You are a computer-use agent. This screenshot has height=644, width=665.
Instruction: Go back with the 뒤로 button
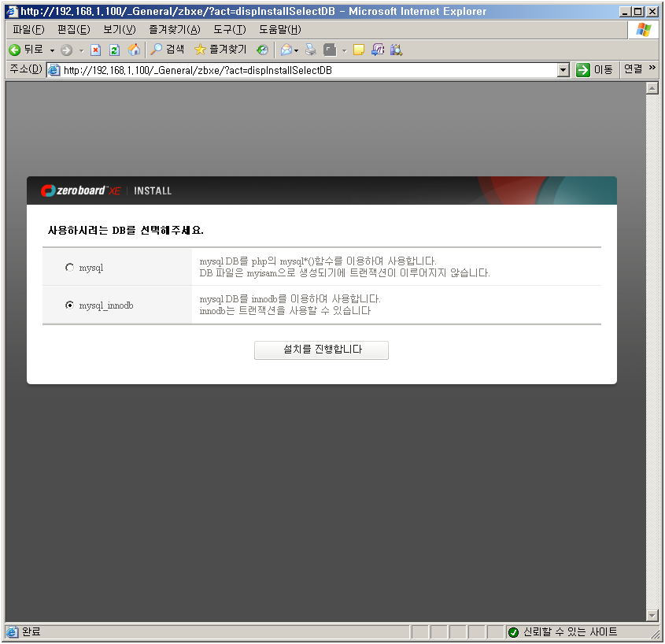pyautogui.click(x=25, y=50)
